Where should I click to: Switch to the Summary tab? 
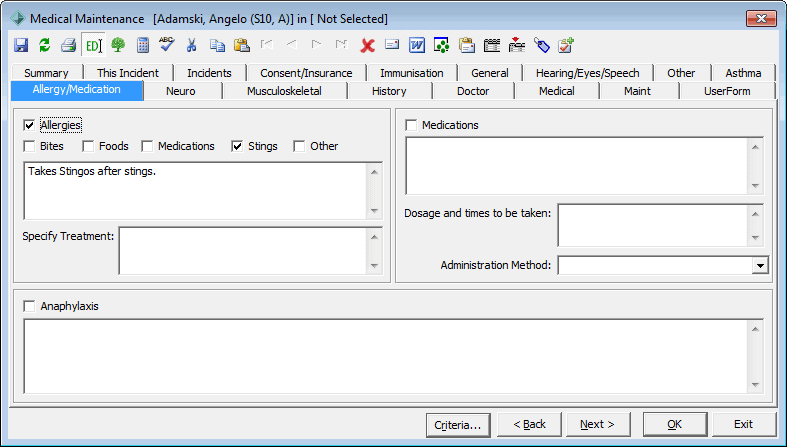[x=46, y=73]
